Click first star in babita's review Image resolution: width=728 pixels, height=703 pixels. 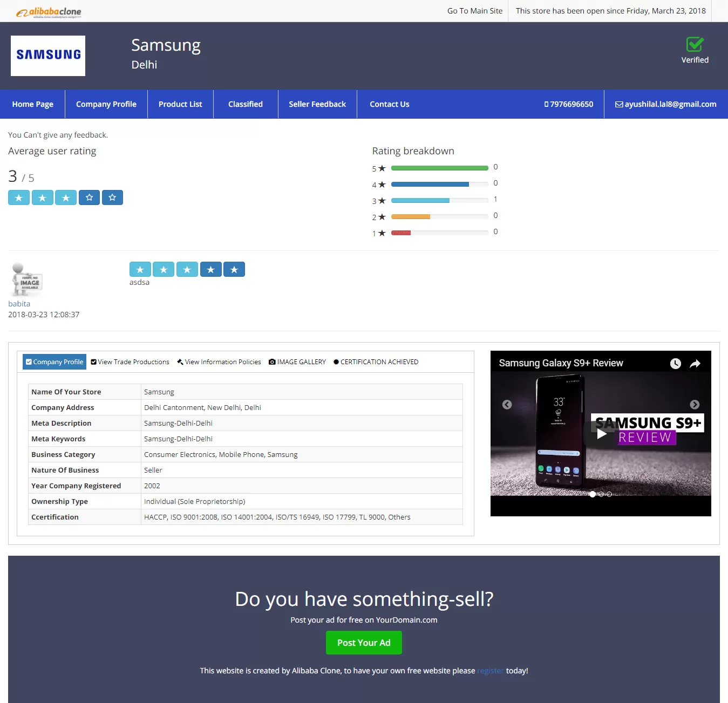140,269
